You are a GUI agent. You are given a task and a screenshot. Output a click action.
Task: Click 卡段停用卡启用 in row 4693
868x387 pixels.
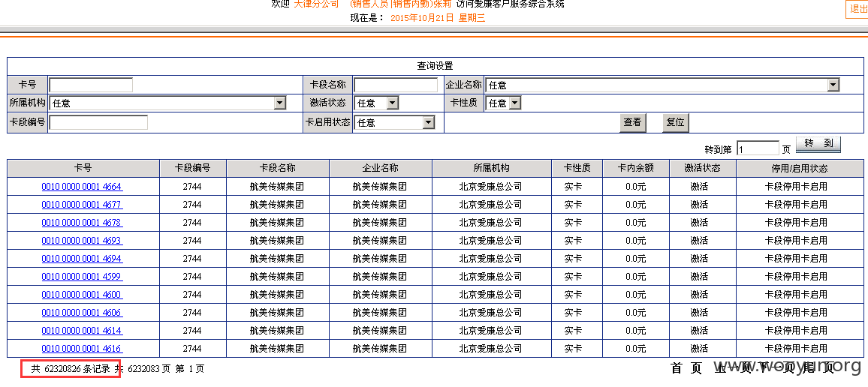[796, 241]
